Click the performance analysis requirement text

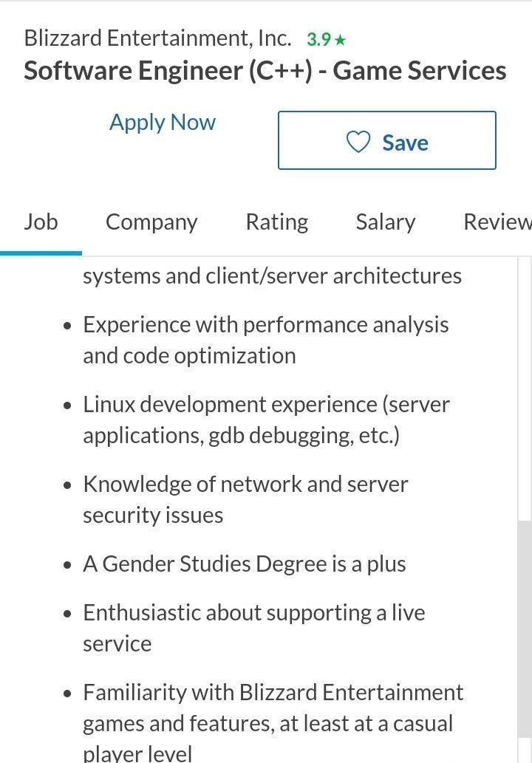point(266,340)
